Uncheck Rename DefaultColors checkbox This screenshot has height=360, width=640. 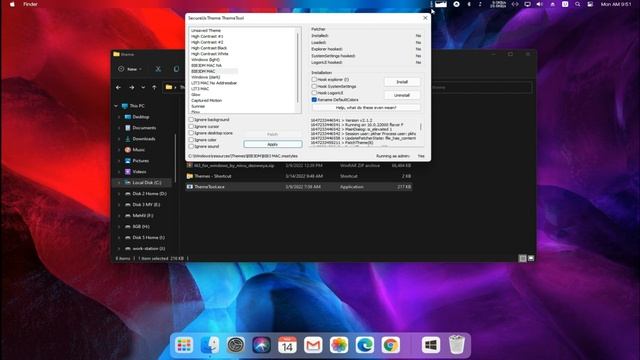(314, 100)
